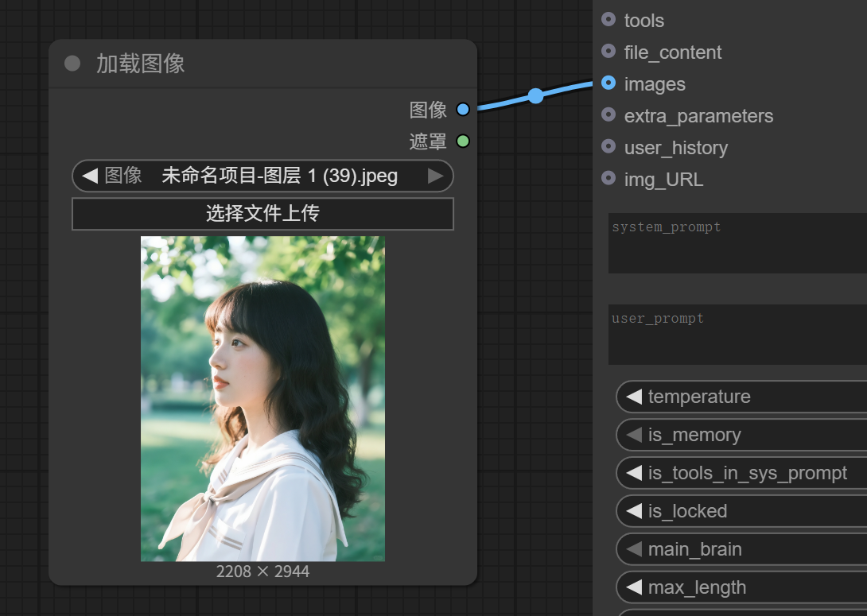Click the 选择文件上传 upload button
This screenshot has height=616, width=867.
click(x=262, y=214)
